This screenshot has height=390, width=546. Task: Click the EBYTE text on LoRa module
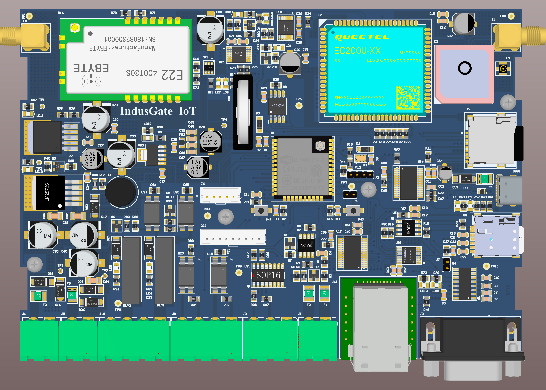pos(91,68)
